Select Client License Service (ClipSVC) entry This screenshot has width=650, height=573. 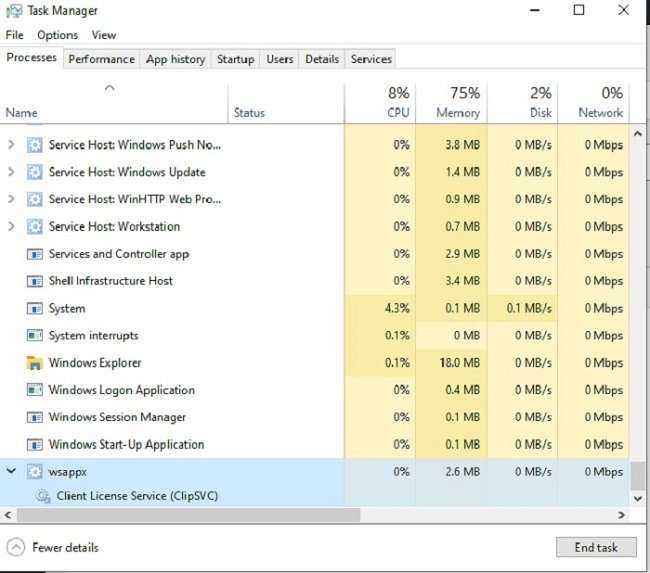[137, 496]
